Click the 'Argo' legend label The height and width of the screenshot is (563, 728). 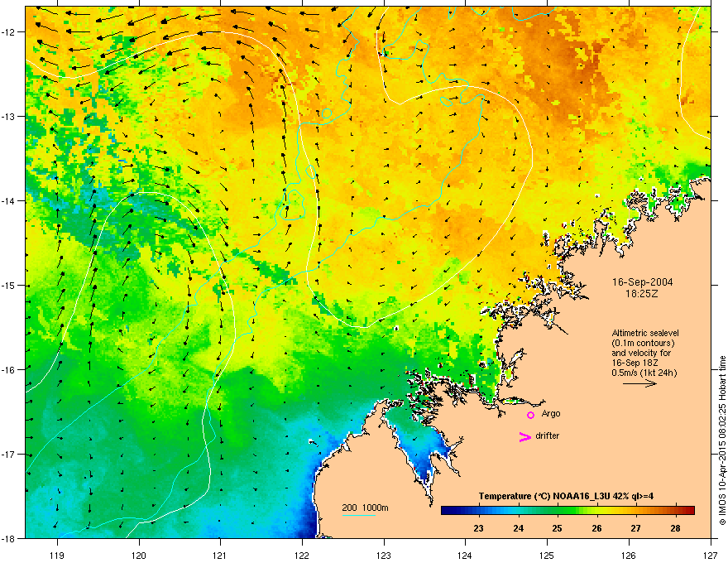(x=551, y=413)
